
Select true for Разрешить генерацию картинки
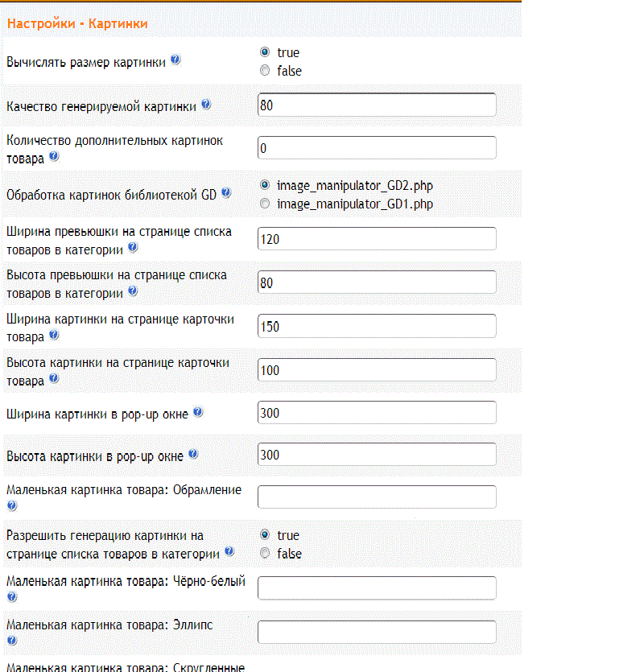coord(265,534)
